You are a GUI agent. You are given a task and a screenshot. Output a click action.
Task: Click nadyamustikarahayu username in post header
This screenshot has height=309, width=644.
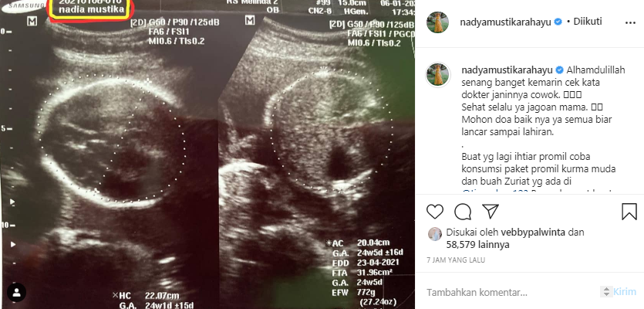[x=506, y=22]
